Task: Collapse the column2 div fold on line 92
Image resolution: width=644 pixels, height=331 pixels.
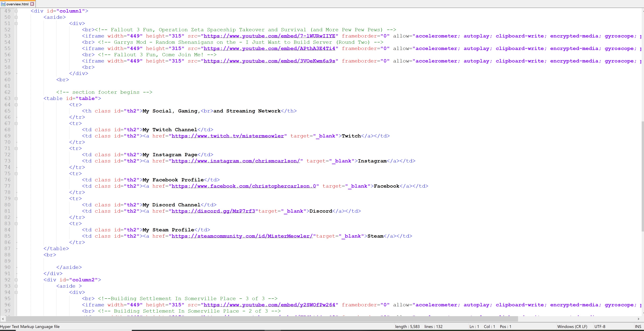Action: tap(16, 280)
